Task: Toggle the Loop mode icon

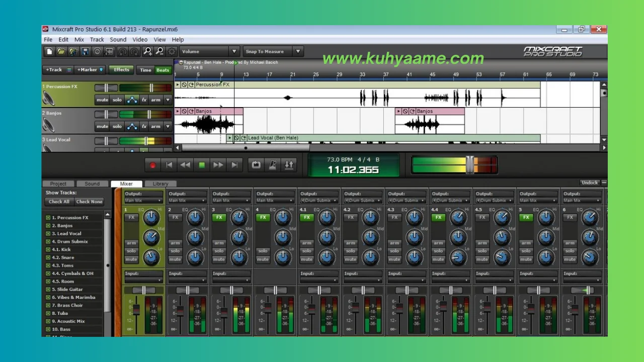Action: click(256, 165)
